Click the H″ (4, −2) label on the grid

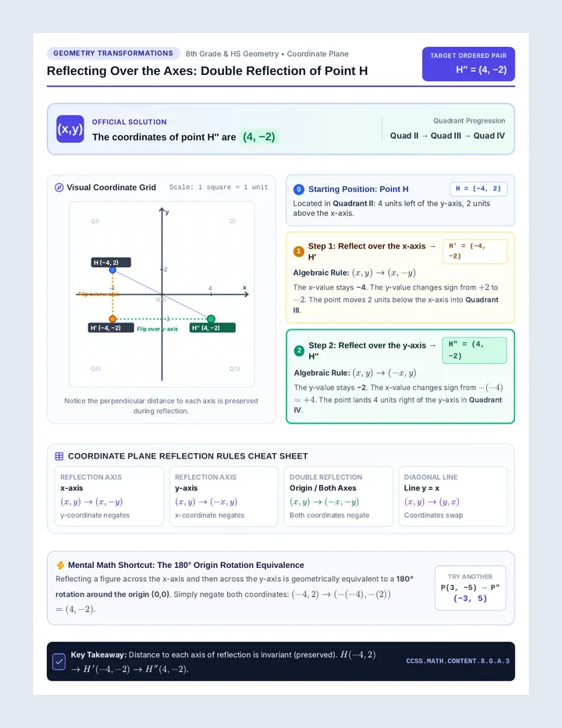point(212,328)
